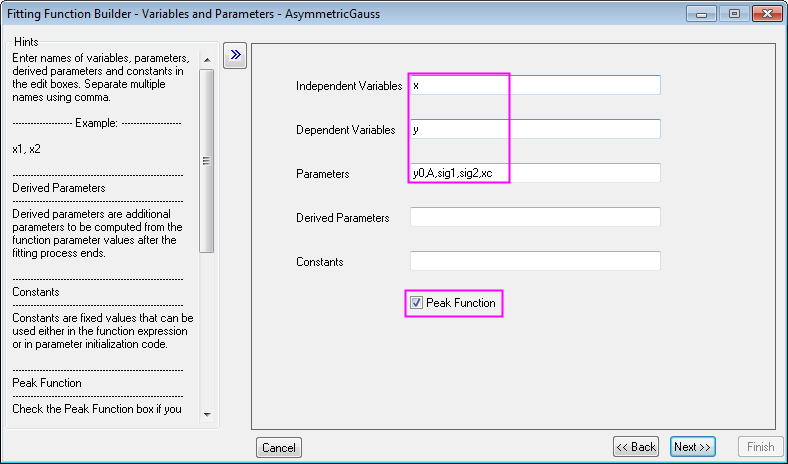Screen dimensions: 788x464
Task: Click the Constants heading in Hints
Action: coord(38,292)
